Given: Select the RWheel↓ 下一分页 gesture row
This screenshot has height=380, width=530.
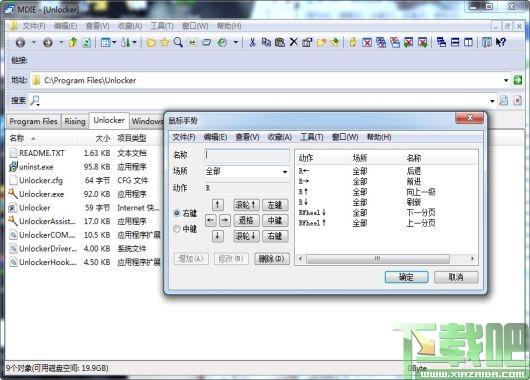Looking at the screenshot, I should pyautogui.click(x=386, y=213).
